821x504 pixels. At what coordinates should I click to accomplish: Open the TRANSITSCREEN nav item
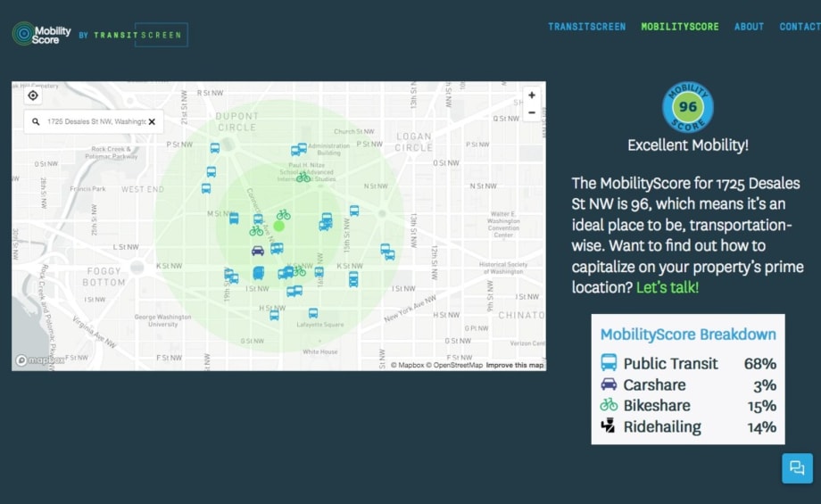click(586, 27)
